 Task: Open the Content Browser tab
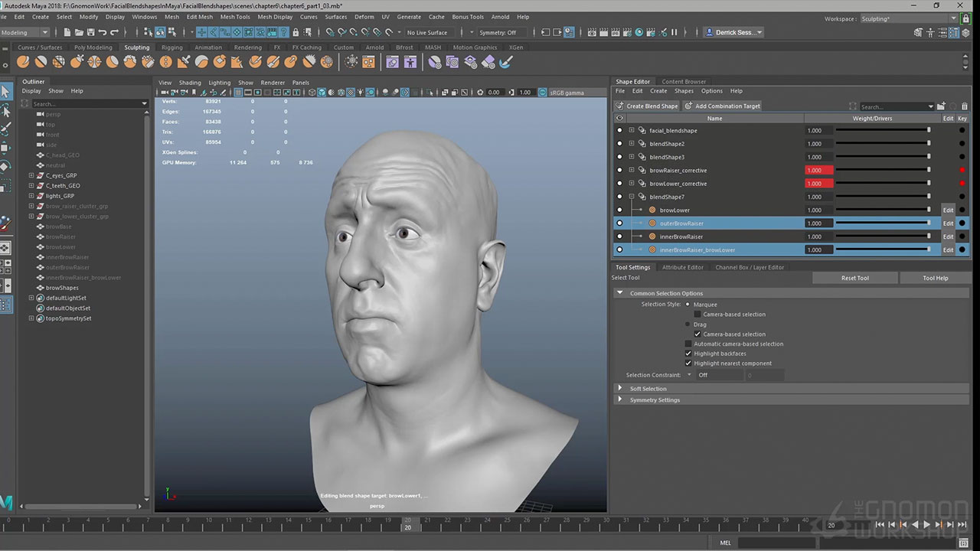pos(684,82)
